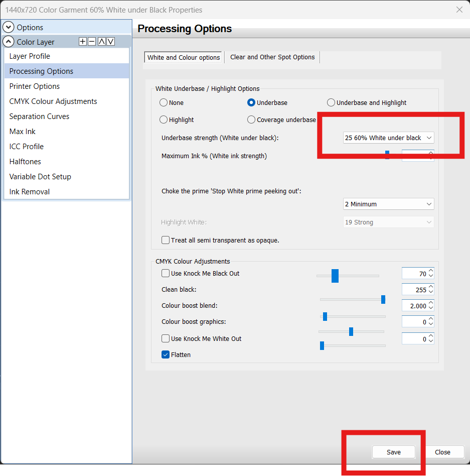Enable Use Knock Me Black Out checkbox
Image resolution: width=470 pixels, height=476 pixels.
click(x=166, y=273)
